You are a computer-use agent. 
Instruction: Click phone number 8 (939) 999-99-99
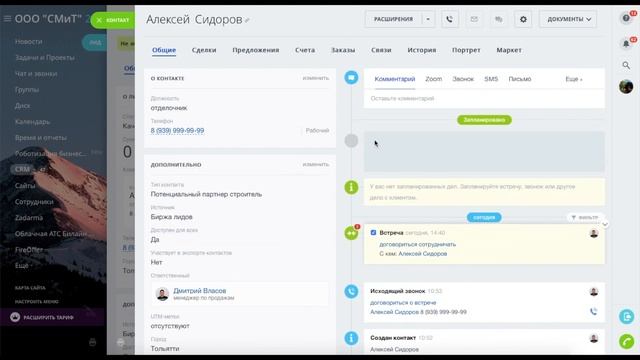pos(177,131)
